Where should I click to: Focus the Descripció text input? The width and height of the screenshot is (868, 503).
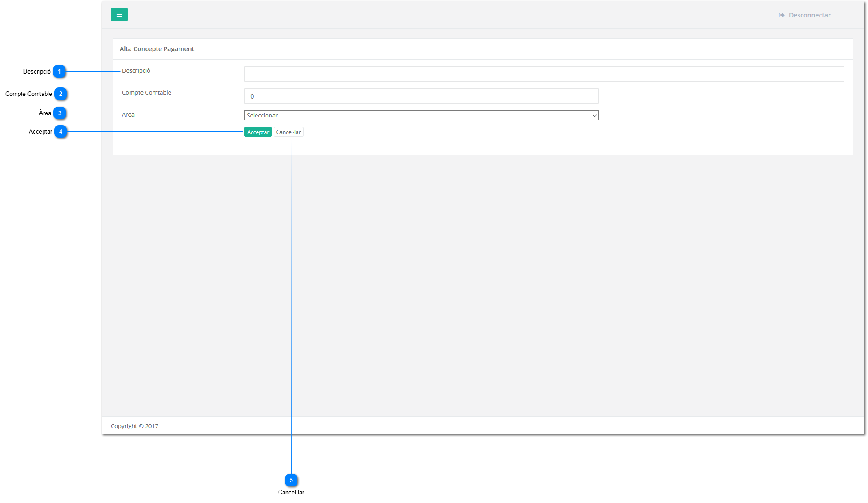tap(544, 74)
